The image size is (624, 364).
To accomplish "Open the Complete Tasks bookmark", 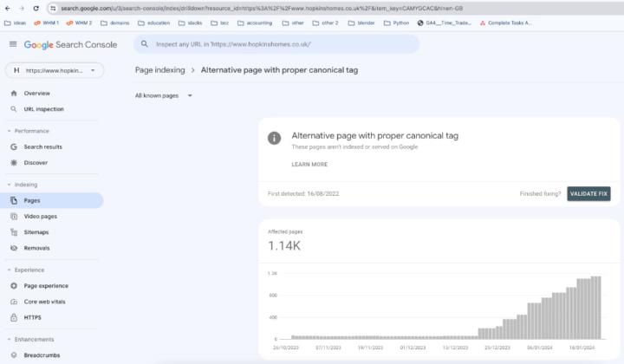I will pos(506,23).
